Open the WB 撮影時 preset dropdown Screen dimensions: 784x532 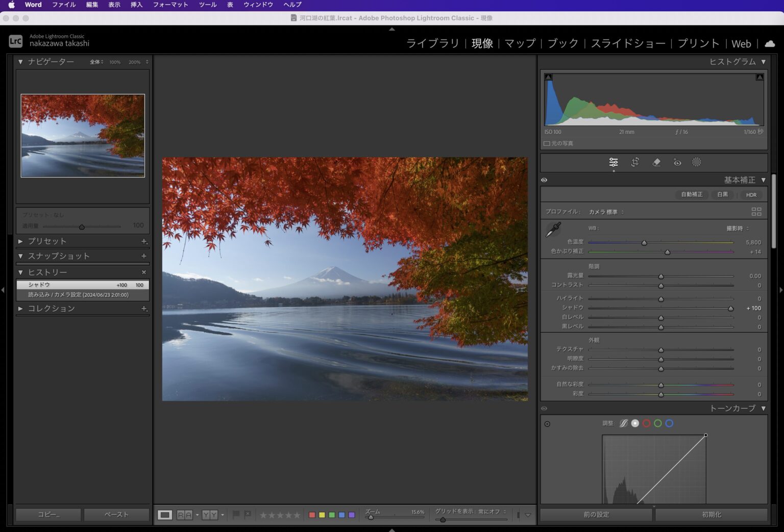click(738, 229)
